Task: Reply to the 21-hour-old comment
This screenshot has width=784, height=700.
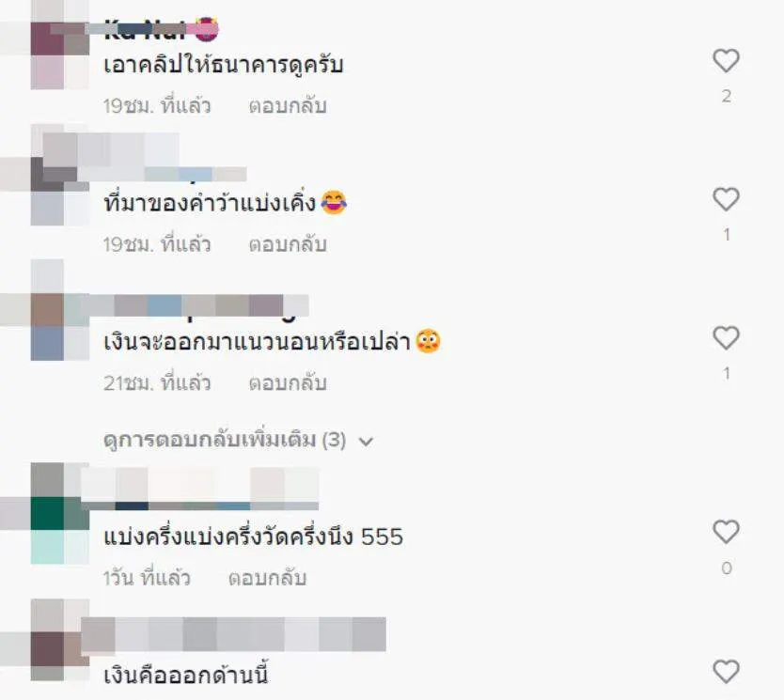Action: (288, 382)
